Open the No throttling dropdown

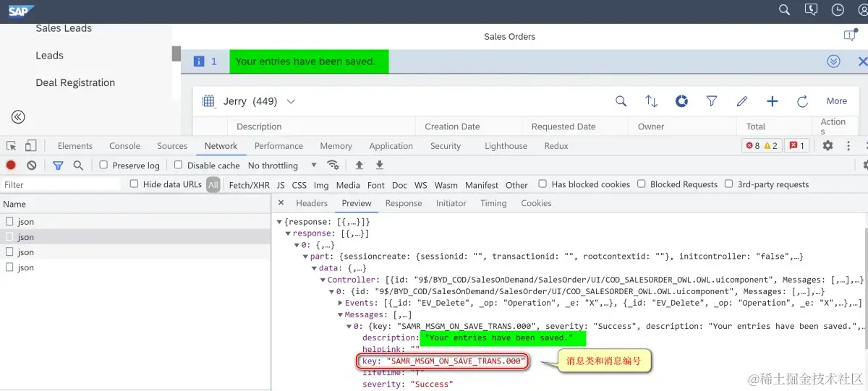click(x=282, y=166)
